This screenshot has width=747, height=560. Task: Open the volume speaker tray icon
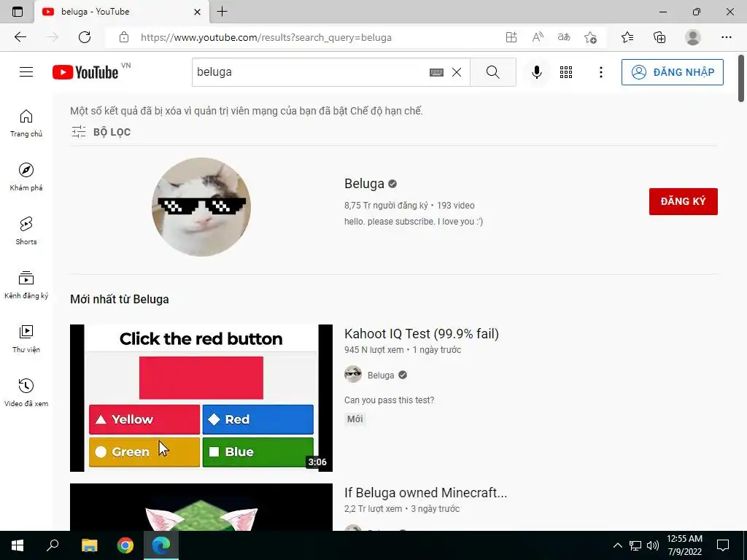(652, 545)
